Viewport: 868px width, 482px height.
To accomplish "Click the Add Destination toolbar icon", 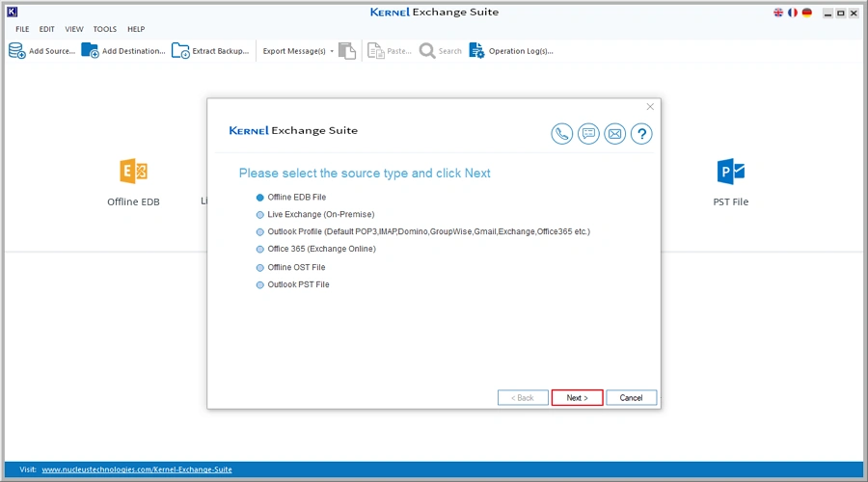I will pyautogui.click(x=90, y=51).
